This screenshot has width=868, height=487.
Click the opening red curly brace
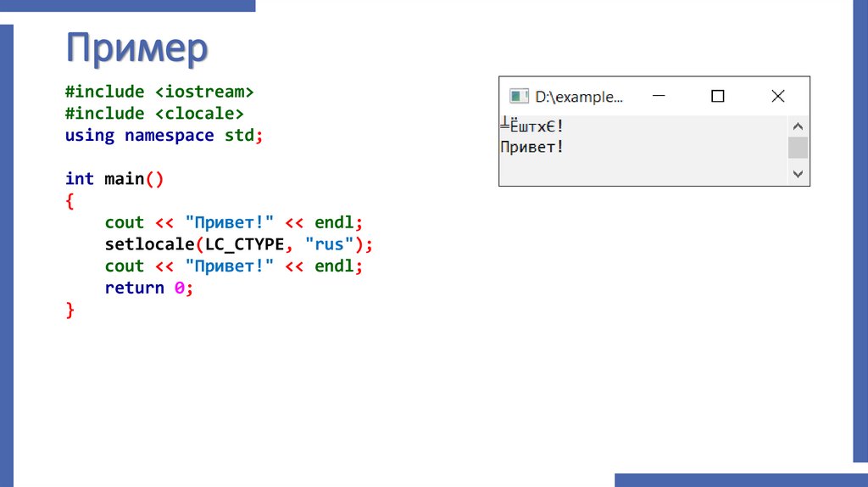(x=70, y=200)
